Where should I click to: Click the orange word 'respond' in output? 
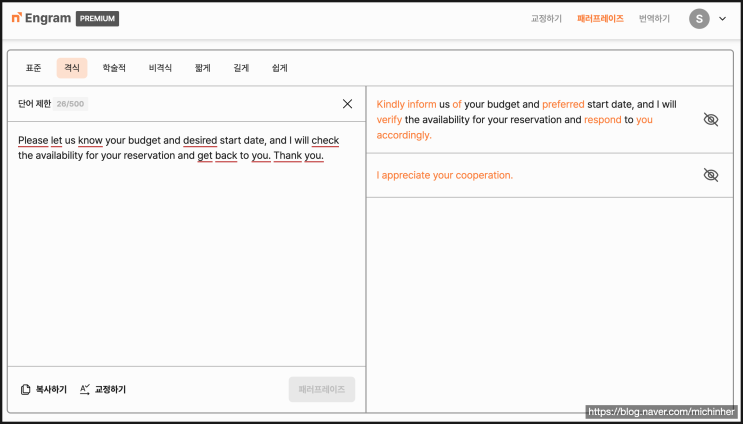pyautogui.click(x=602, y=120)
